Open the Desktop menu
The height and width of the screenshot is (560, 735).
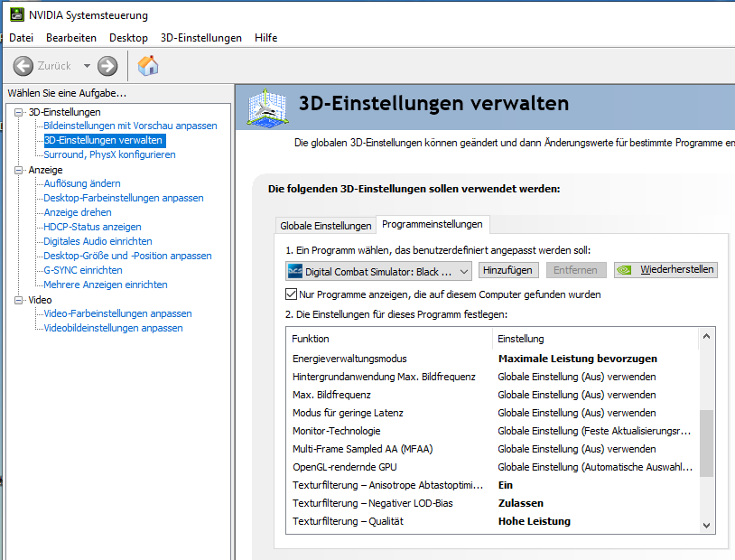coord(128,38)
